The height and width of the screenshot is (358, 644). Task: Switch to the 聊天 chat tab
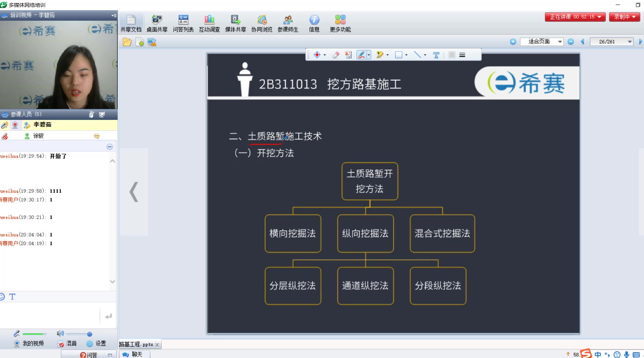click(x=134, y=354)
